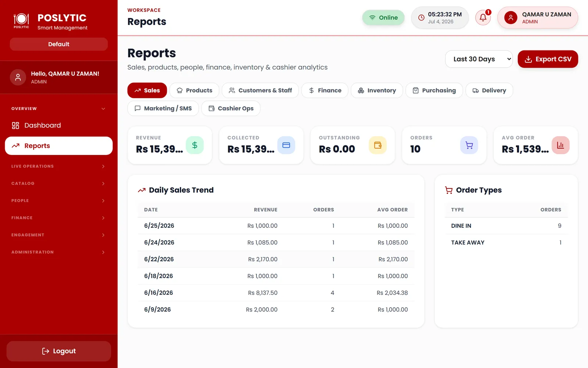
Task: Select the Inventory tab
Action: pyautogui.click(x=377, y=91)
